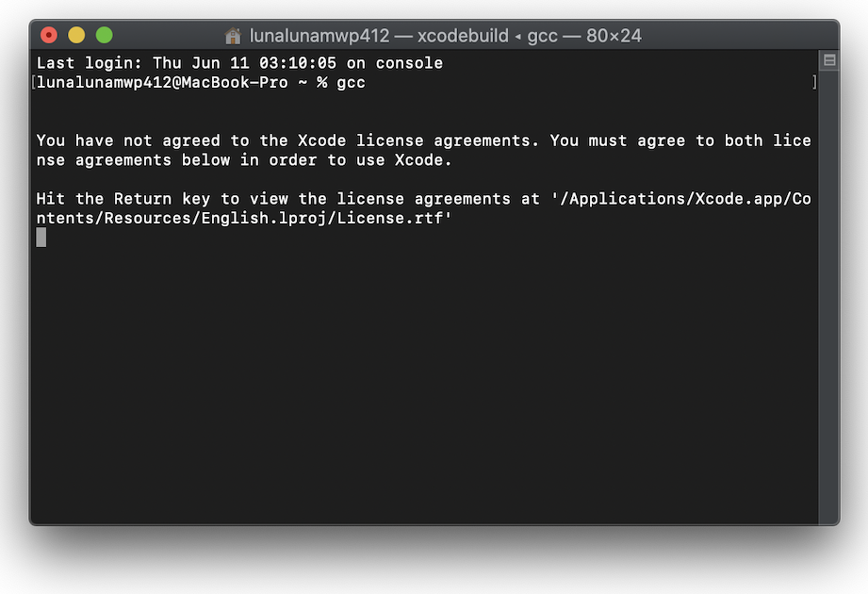Click the 80×24 size text in title bar
Screen dimensions: 868x594
pyautogui.click(x=614, y=36)
